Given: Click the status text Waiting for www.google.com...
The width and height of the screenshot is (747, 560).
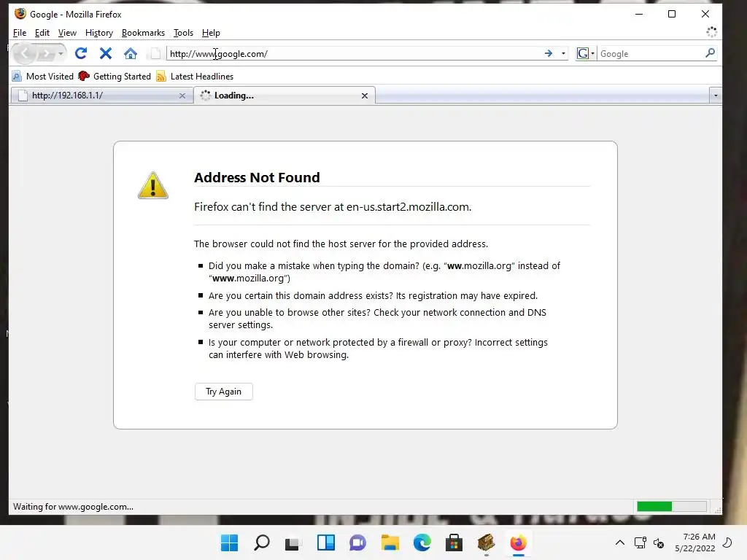Looking at the screenshot, I should pos(73,507).
